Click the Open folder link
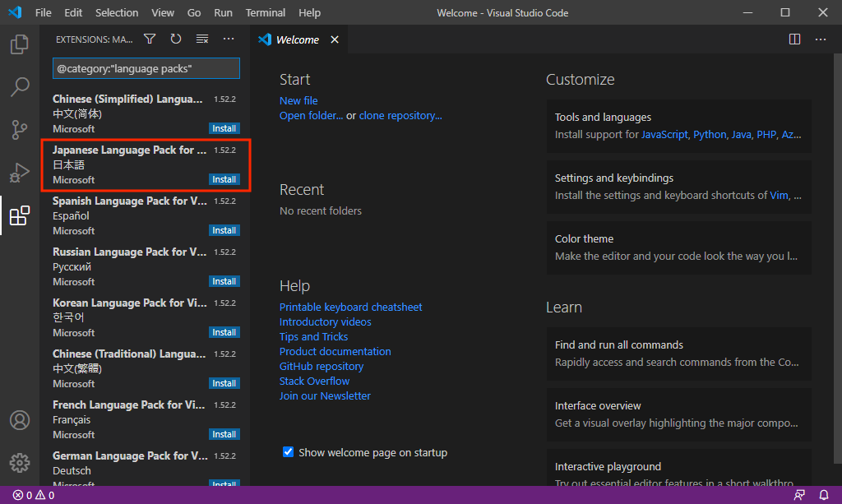 pos(311,115)
